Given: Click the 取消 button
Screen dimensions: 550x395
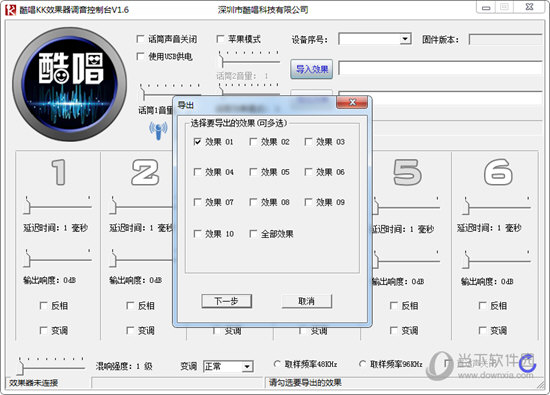Looking at the screenshot, I should [307, 301].
